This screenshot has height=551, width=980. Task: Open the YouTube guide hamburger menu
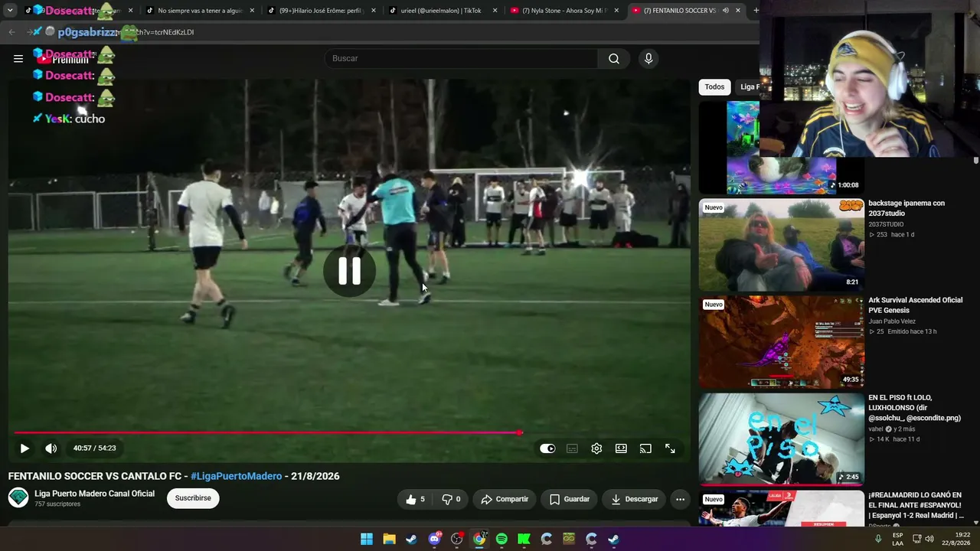coord(18,58)
